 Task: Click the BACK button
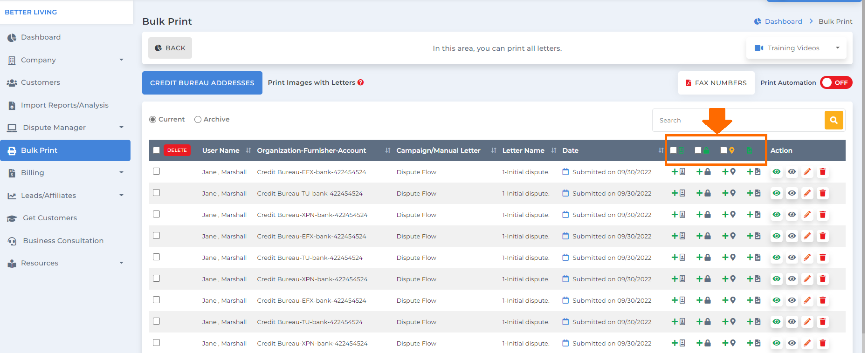pyautogui.click(x=170, y=48)
